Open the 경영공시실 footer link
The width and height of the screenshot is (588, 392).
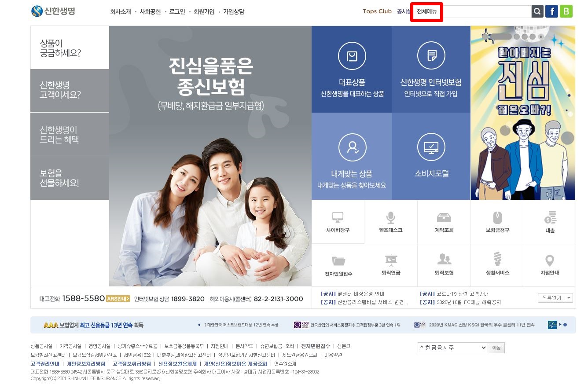pos(99,346)
